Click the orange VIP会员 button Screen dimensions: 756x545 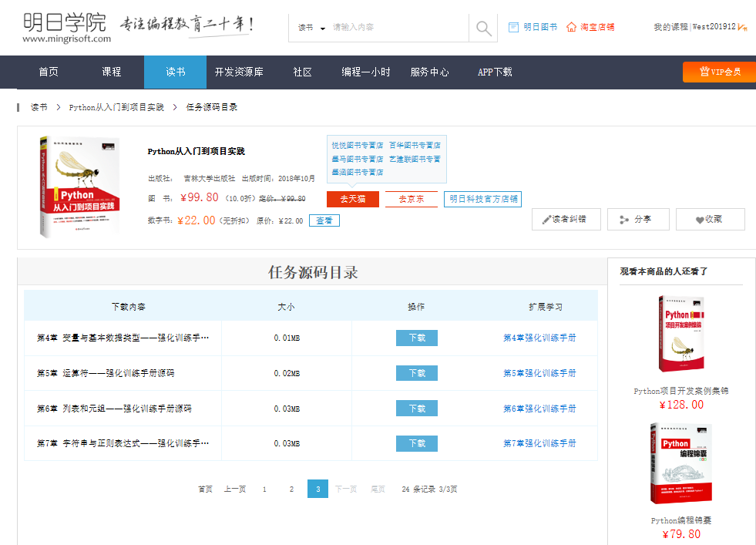click(x=719, y=72)
